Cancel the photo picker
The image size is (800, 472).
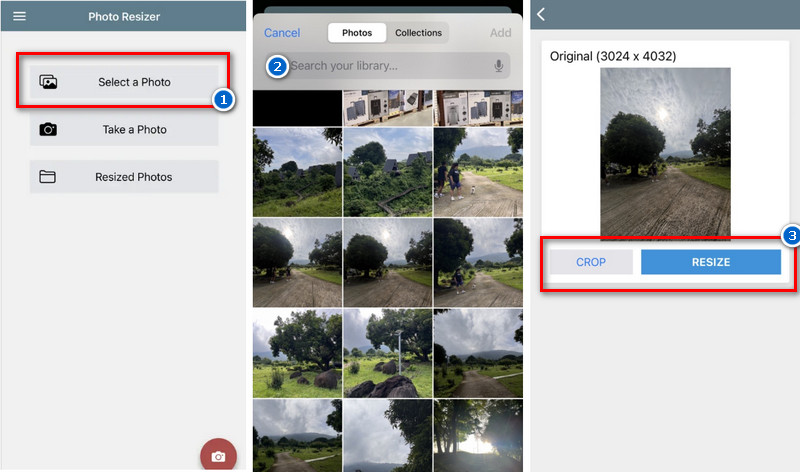point(282,33)
